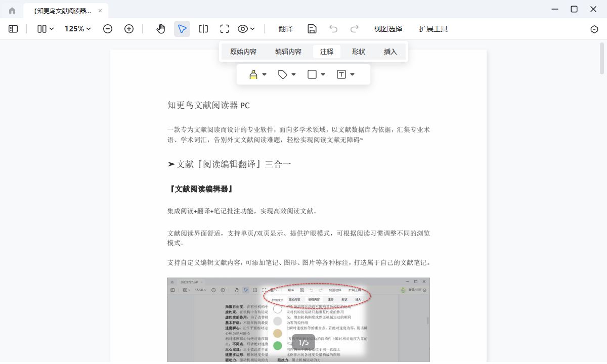Image resolution: width=607 pixels, height=364 pixels.
Task: Open the 扩展工具 menu
Action: 433,29
